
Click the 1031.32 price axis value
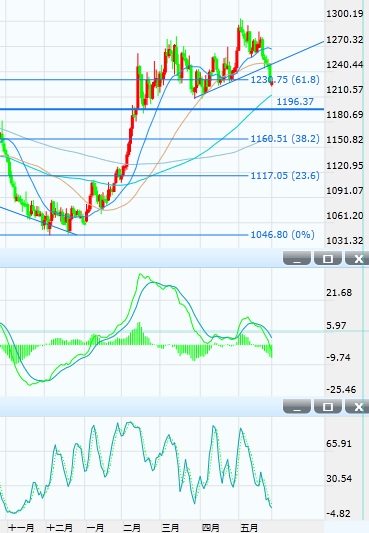pyautogui.click(x=345, y=241)
